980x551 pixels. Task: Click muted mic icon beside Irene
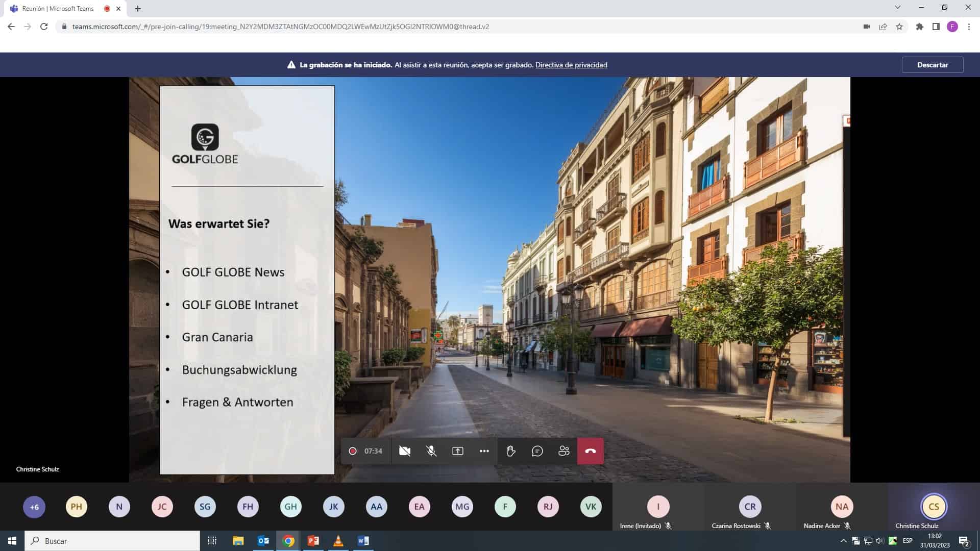pos(668,526)
